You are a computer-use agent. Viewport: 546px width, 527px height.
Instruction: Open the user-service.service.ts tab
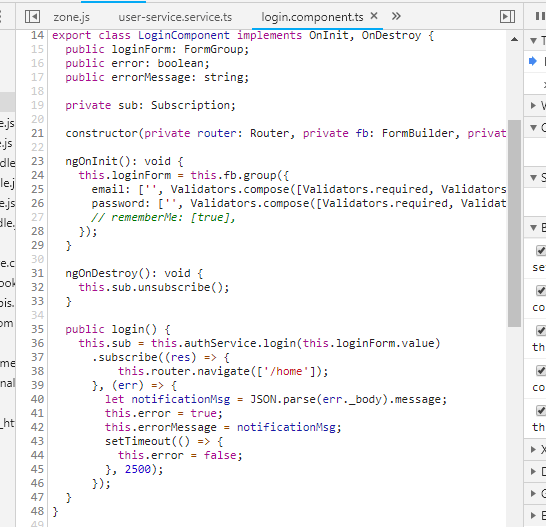[175, 17]
